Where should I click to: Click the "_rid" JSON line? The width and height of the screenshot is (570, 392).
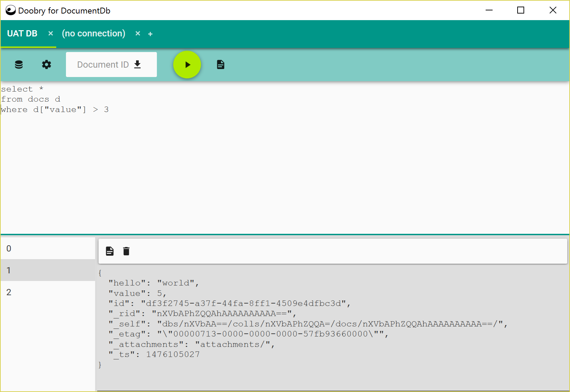point(202,314)
